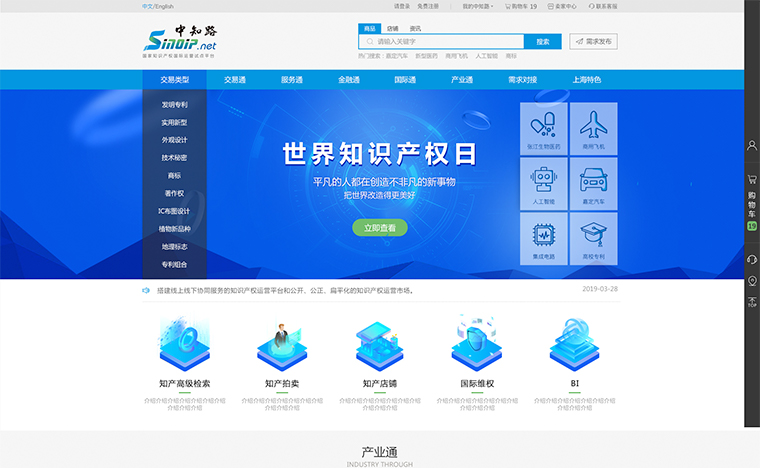Open the 集成电路 chip icon tile
Viewport: 760px width, 468px height.
(544, 238)
